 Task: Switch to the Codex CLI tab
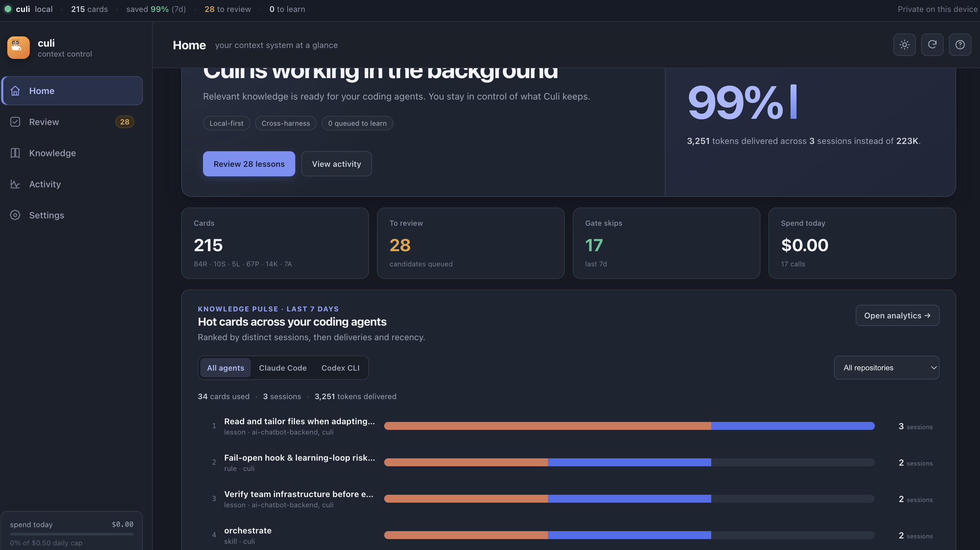pos(340,368)
